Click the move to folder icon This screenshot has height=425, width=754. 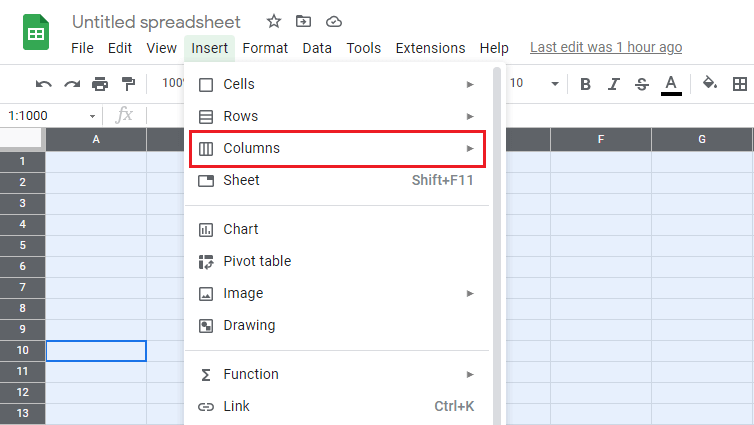point(303,21)
